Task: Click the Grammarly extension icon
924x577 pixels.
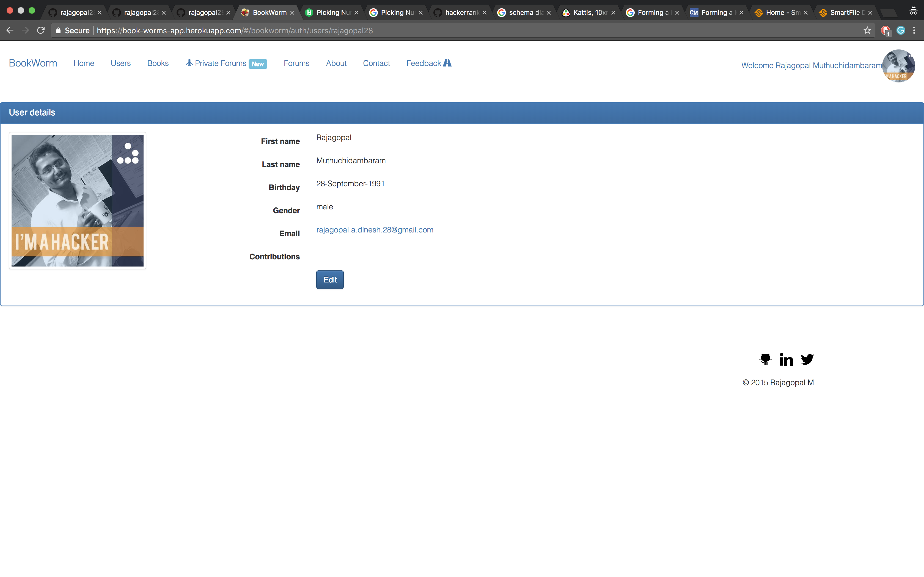Action: pos(901,30)
